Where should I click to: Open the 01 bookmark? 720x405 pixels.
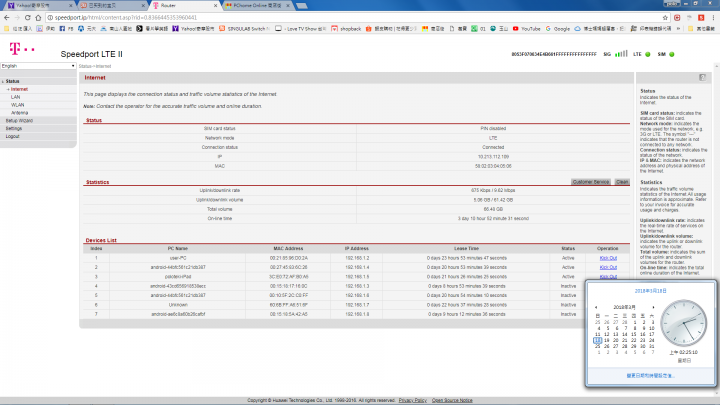coord(478,28)
